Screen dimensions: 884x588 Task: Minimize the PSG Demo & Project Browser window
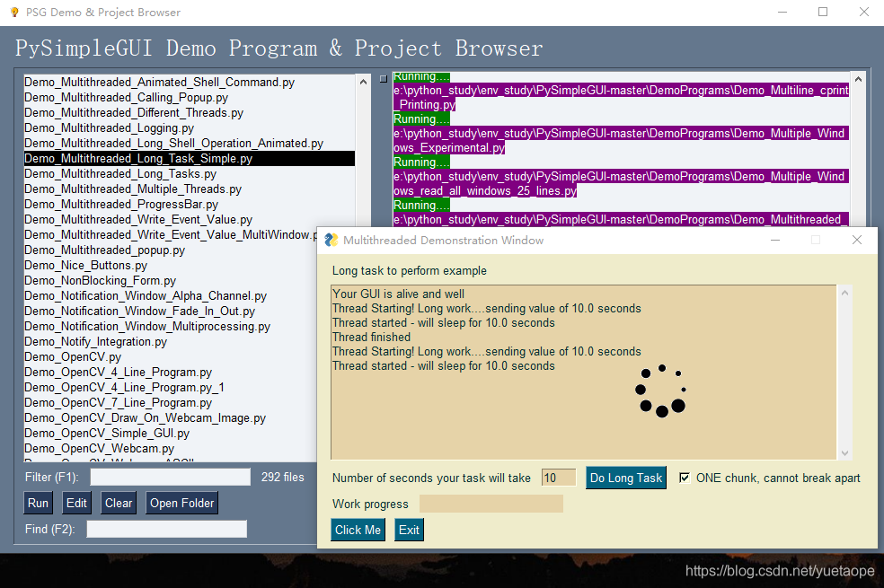[x=782, y=12]
